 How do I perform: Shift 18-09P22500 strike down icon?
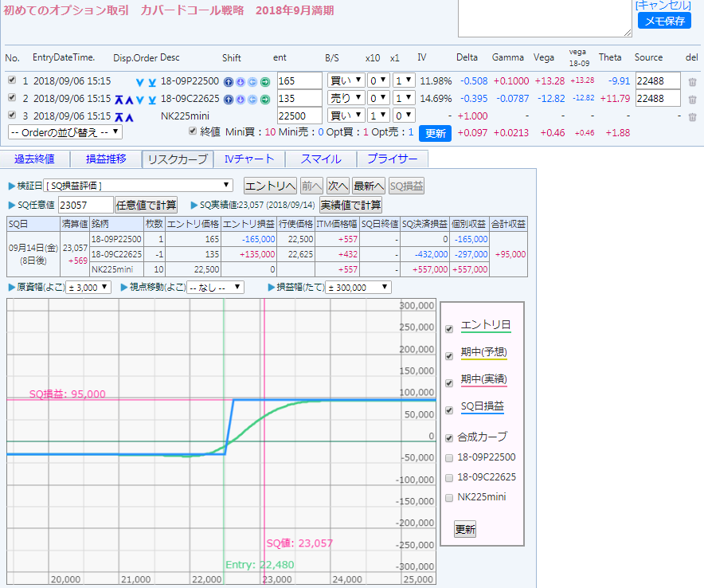tap(241, 82)
